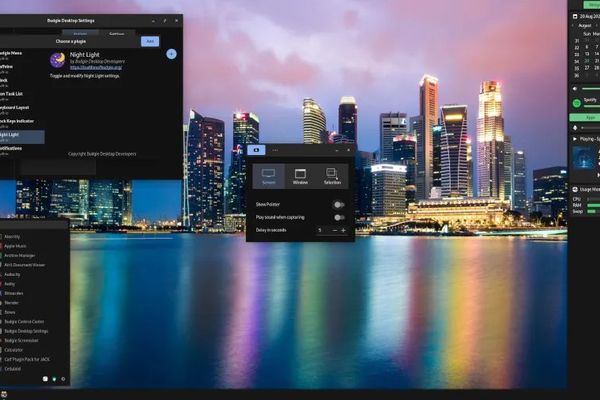
Task: Click the Spotify icon in the Raven sound section
Action: coord(577,103)
